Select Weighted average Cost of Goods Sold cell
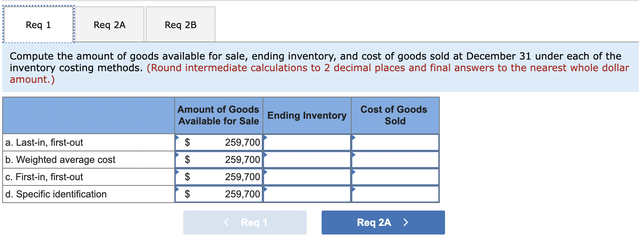 click(395, 160)
